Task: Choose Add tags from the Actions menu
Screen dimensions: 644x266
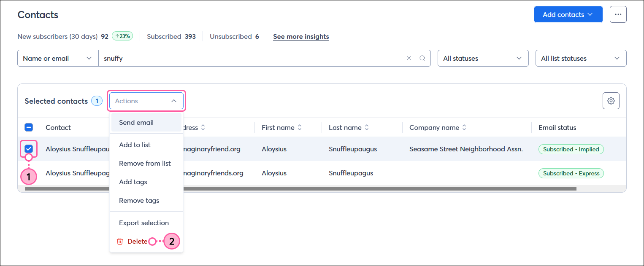Action: (133, 182)
